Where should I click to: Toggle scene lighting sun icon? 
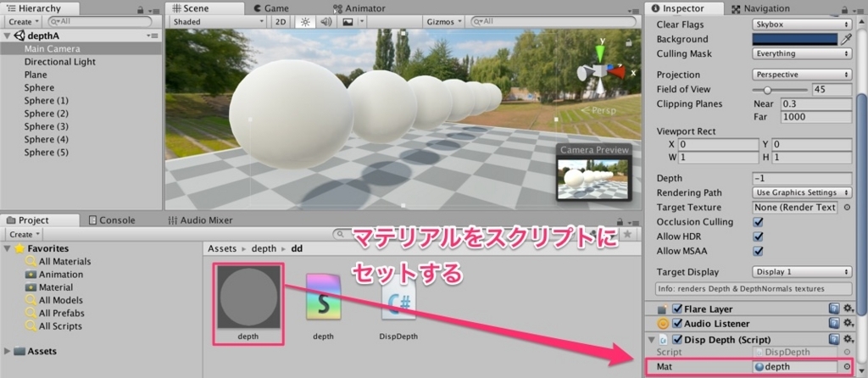[x=304, y=22]
